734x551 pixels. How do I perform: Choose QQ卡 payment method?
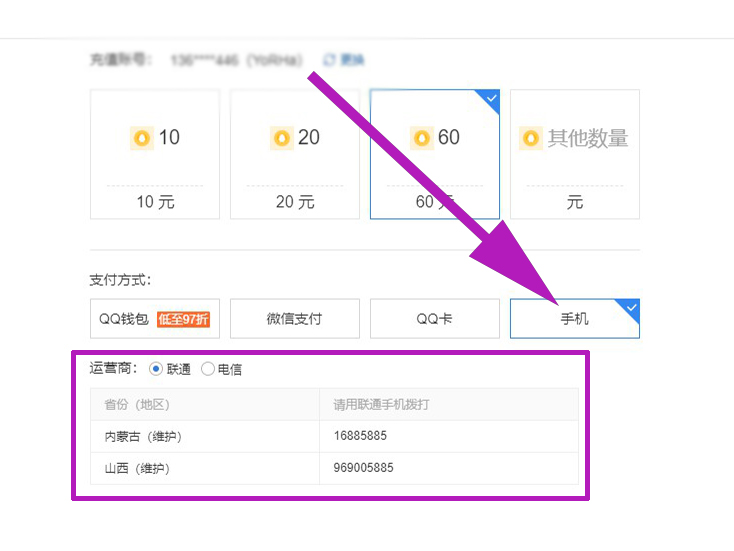point(434,318)
